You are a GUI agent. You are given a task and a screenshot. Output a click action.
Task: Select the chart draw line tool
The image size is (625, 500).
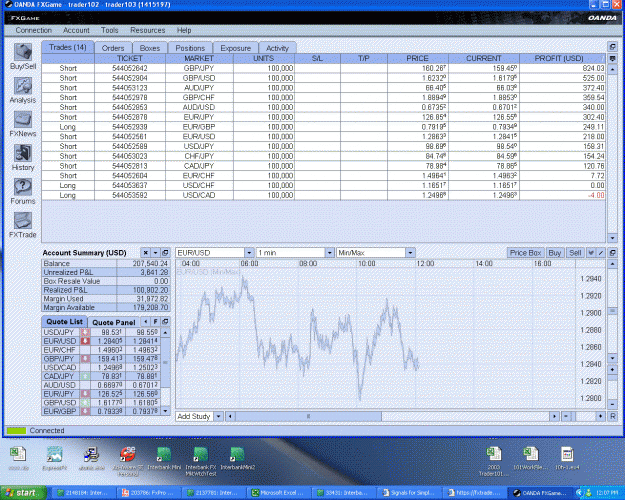(x=601, y=253)
